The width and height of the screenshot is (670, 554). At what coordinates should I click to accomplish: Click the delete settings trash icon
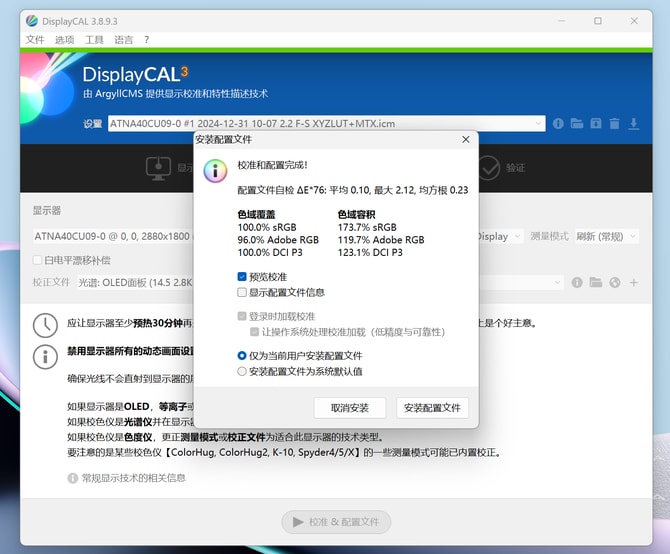point(614,124)
